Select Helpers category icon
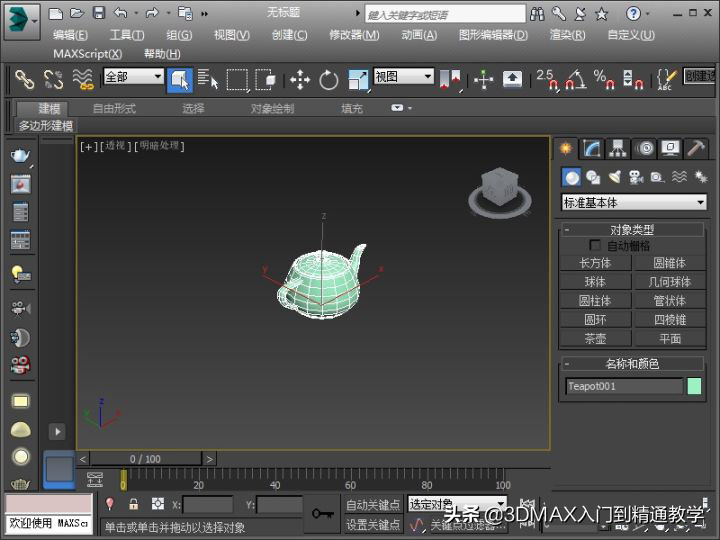Screen dimensions: 720x540 coord(658,177)
